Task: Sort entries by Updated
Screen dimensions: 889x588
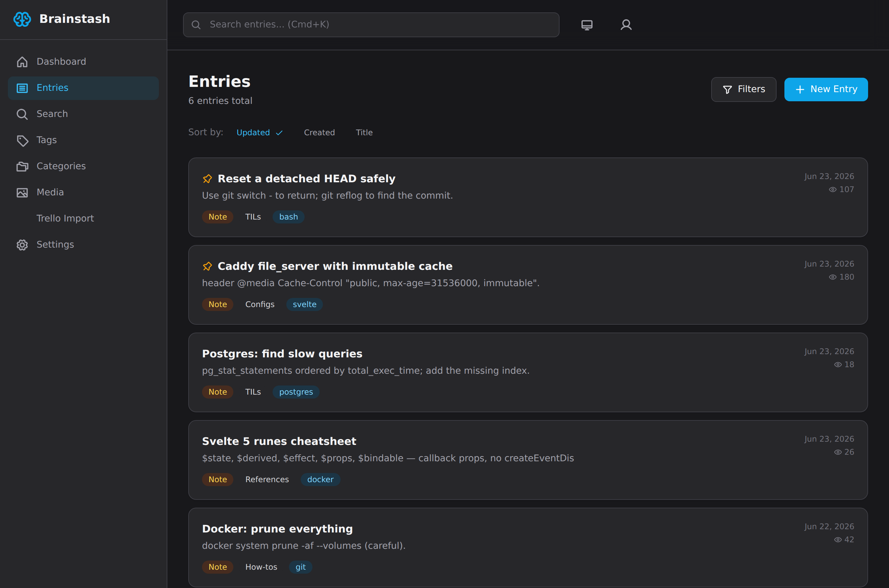Action: coord(259,133)
